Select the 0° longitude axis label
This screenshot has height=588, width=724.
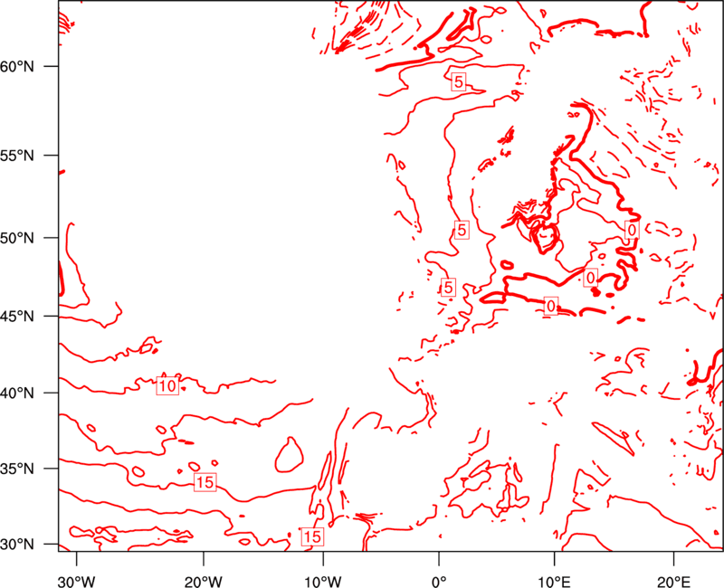coord(438,582)
